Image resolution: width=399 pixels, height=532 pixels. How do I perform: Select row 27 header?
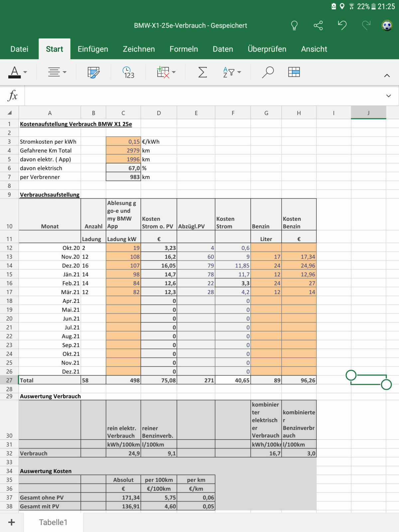pos(9,380)
